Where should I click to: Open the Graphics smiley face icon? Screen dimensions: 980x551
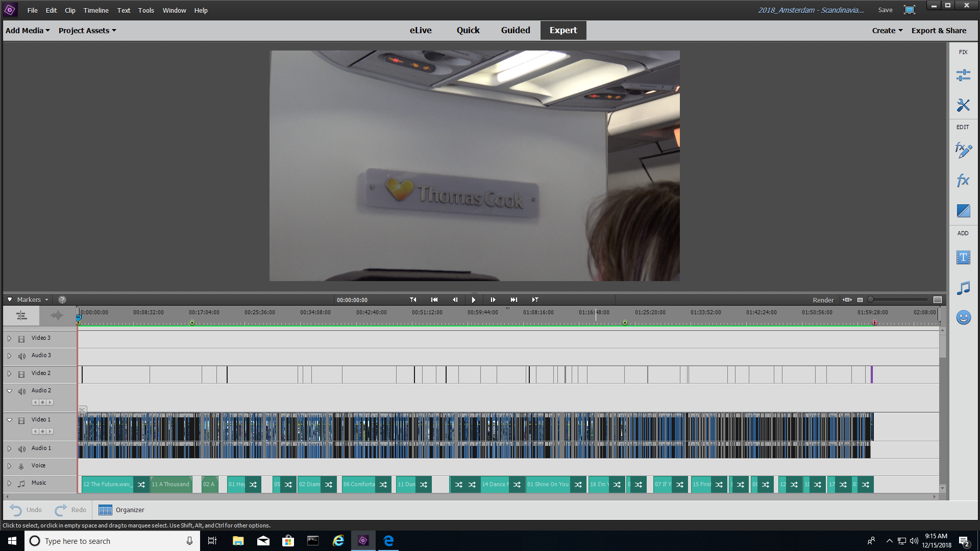tap(963, 318)
